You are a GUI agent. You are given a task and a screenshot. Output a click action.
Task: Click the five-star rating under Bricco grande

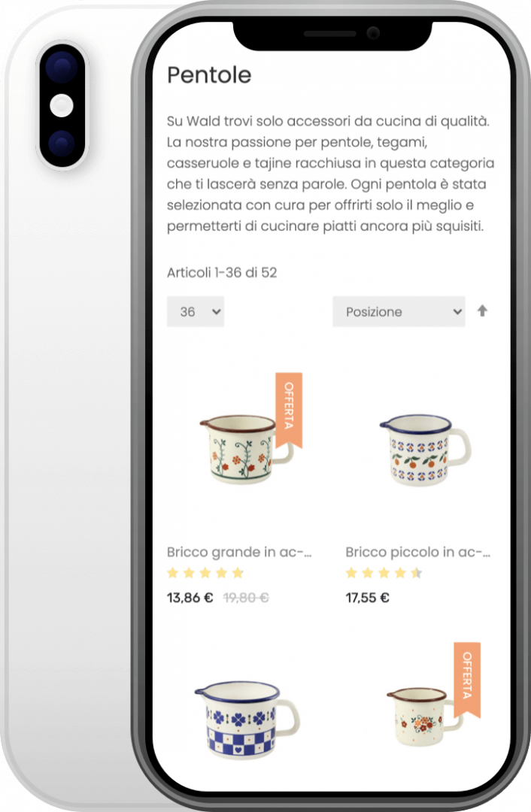point(205,573)
